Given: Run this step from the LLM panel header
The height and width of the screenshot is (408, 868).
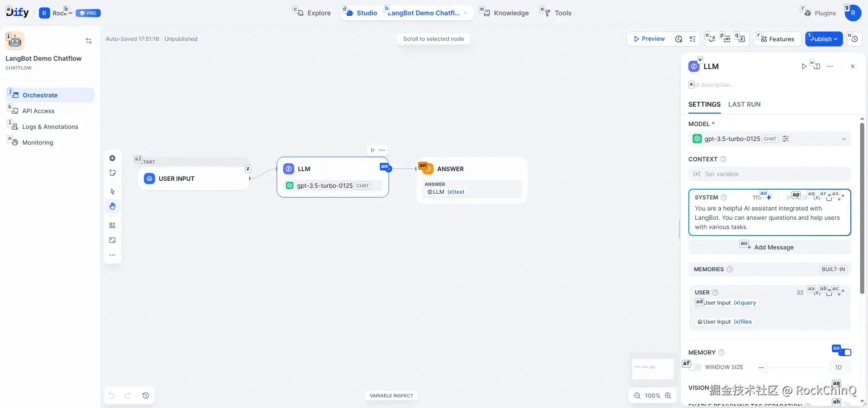Looking at the screenshot, I should (804, 66).
